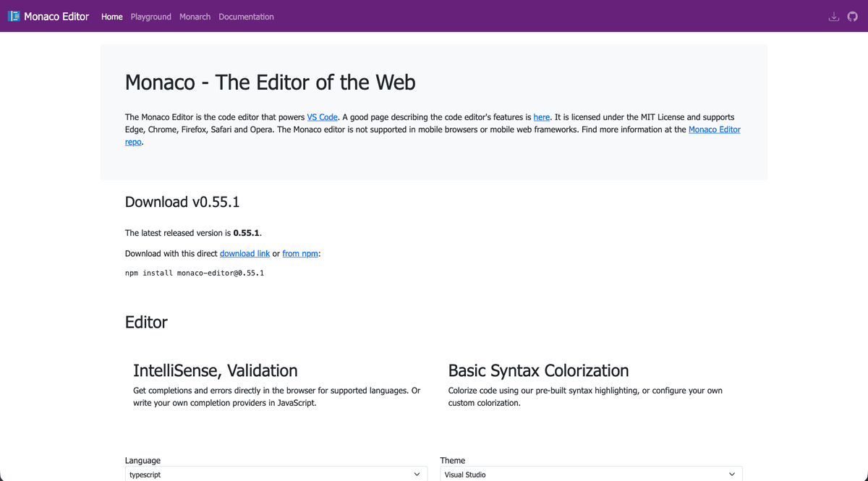
Task: Click the Language dropdown chevron arrow
Action: [417, 474]
